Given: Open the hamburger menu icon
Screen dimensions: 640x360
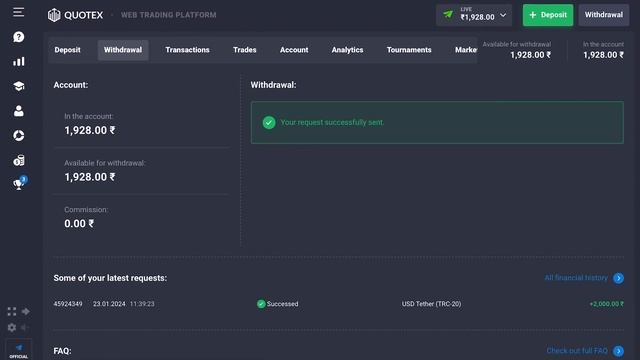Looking at the screenshot, I should click(18, 12).
